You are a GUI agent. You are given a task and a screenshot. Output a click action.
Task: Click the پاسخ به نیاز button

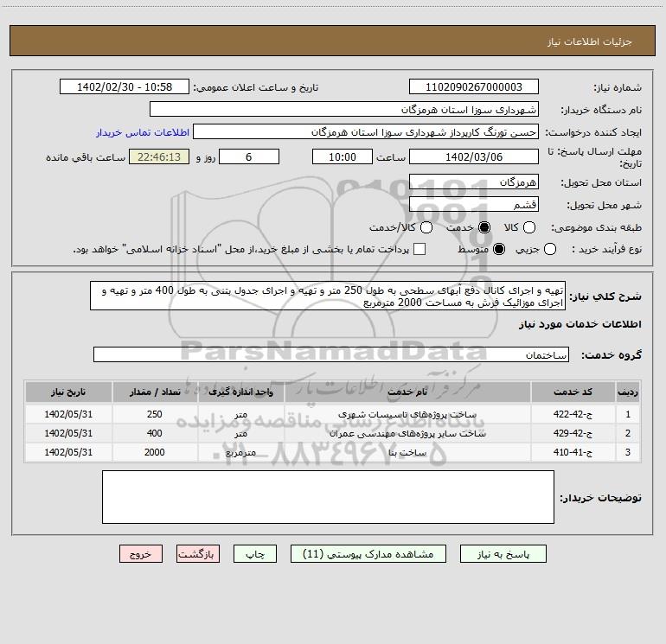tap(503, 554)
